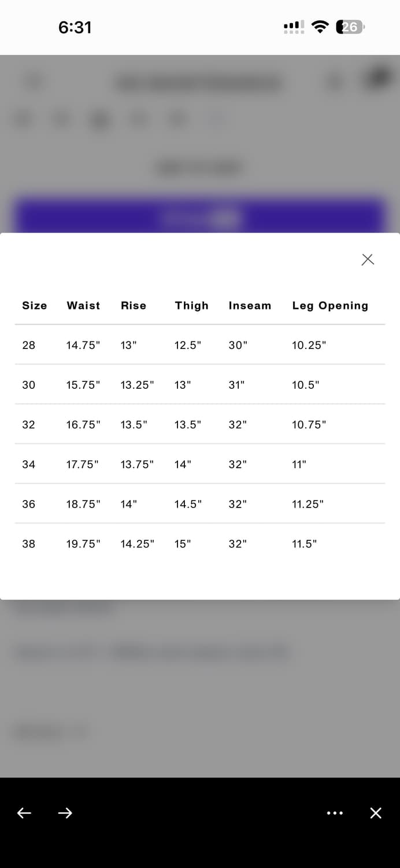Tap the status bar clock showing 6:31
The image size is (400, 868).
[x=75, y=27]
